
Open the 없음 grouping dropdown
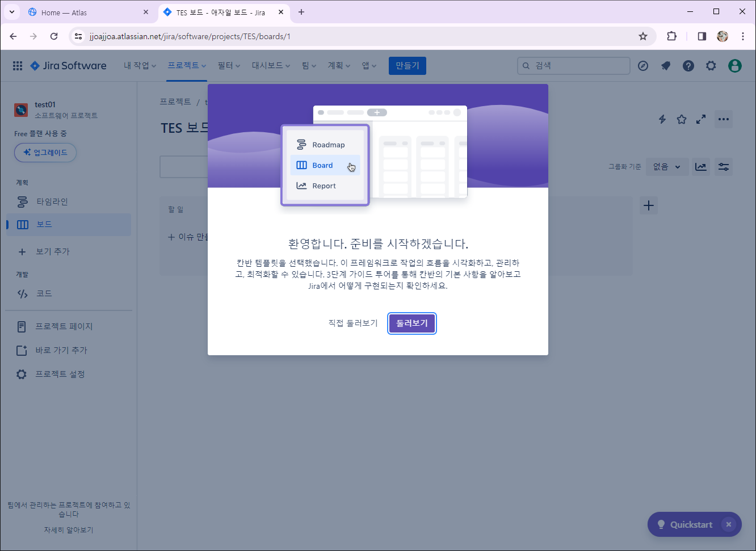tap(667, 167)
